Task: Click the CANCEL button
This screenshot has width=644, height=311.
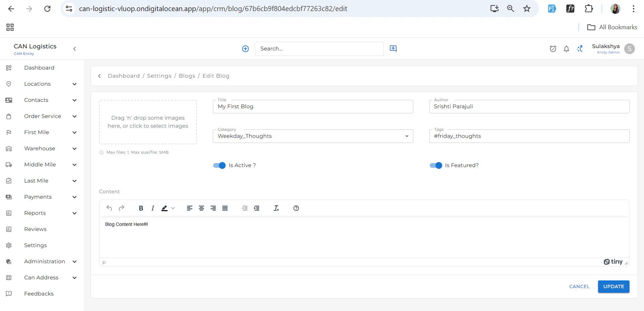Action: point(579,286)
